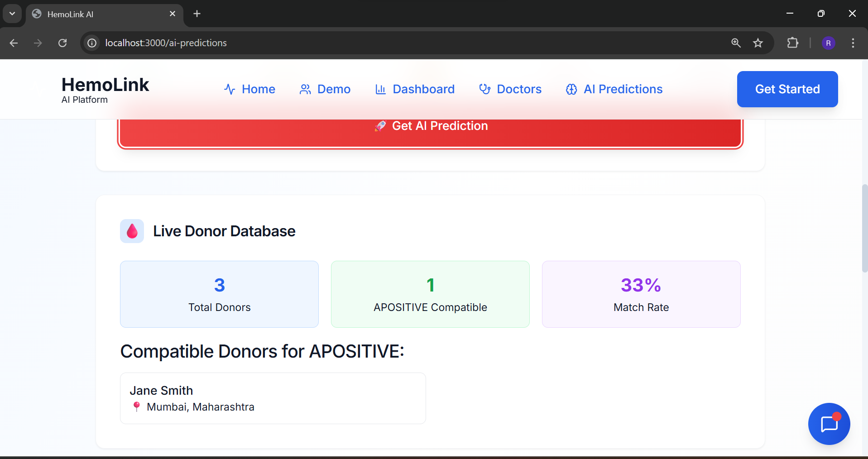Click the pulse icon beside Home
This screenshot has height=459, width=868.
[230, 89]
